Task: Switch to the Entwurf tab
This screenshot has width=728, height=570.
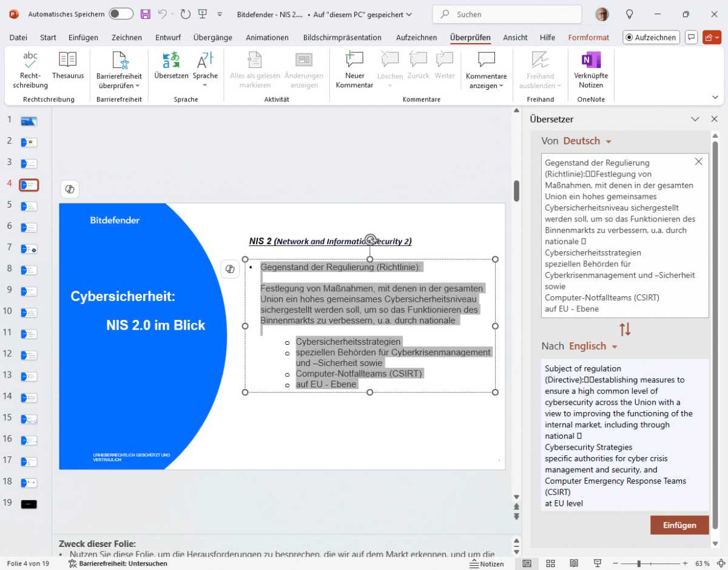Action: (x=168, y=38)
